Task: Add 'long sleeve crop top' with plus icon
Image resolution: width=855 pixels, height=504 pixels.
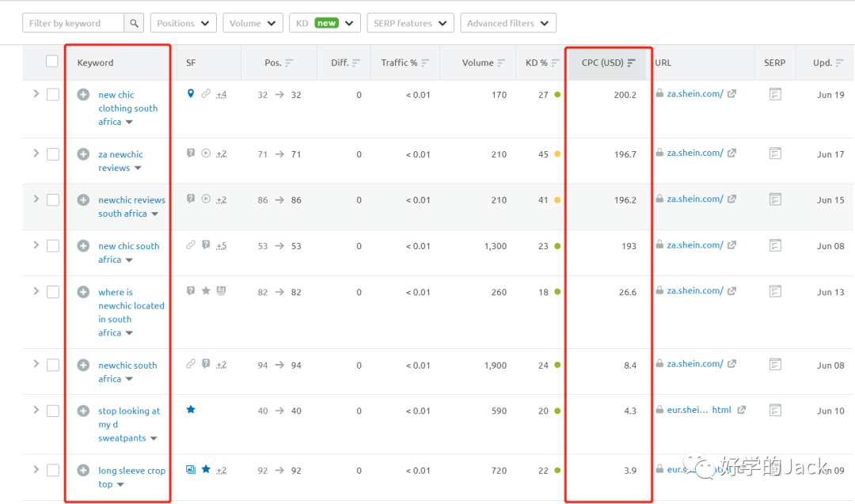Action: point(83,470)
